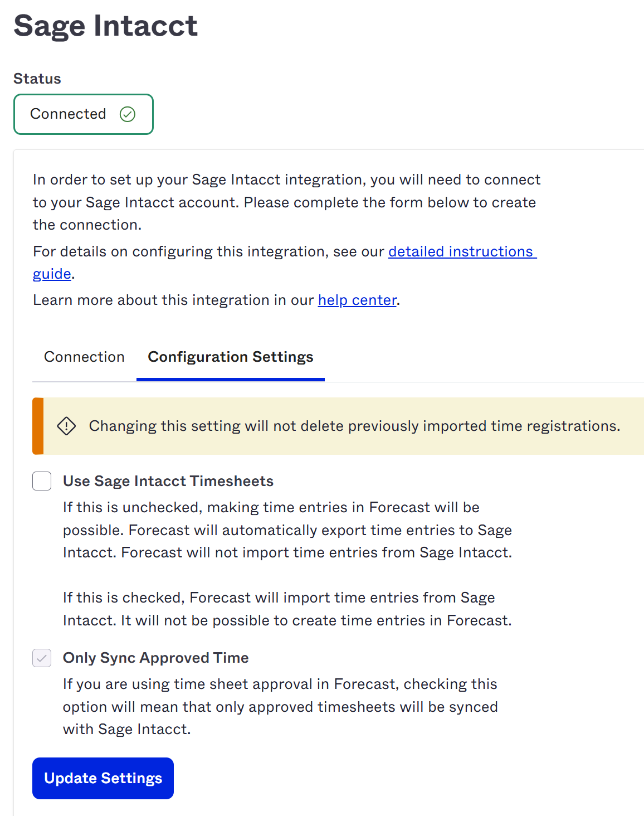644x816 pixels.
Task: Click the word guide in instructions link
Action: [52, 274]
